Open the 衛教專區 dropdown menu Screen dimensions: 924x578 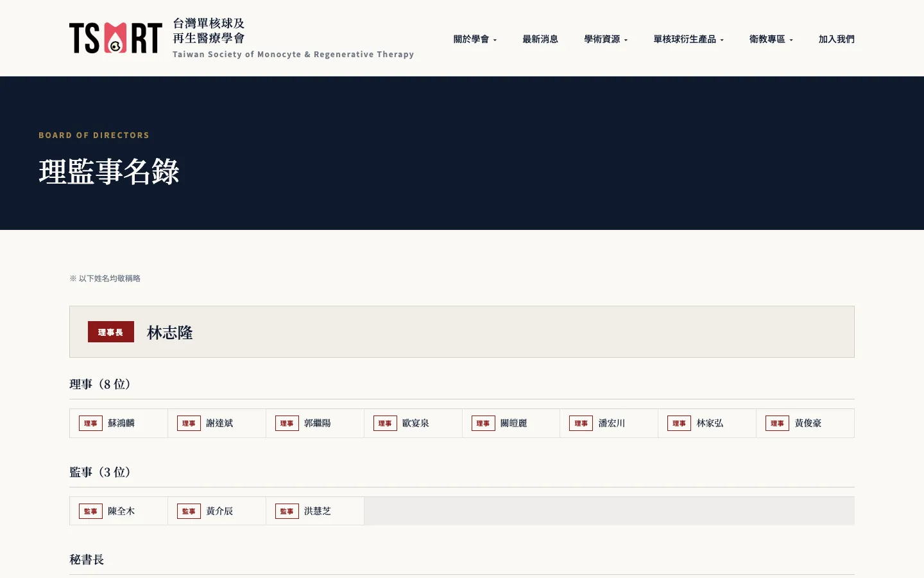[771, 39]
